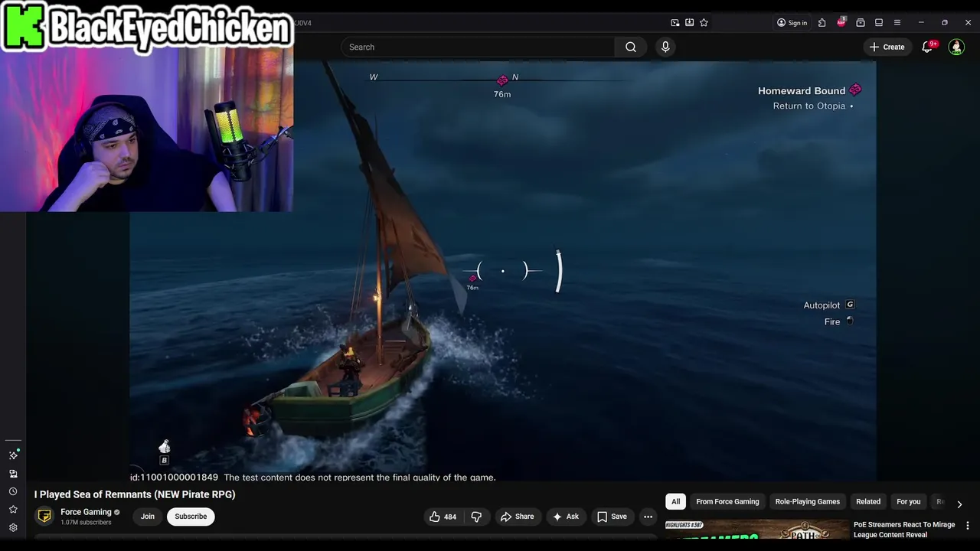
Task: Open options for PoE Streamers video
Action: click(x=968, y=526)
